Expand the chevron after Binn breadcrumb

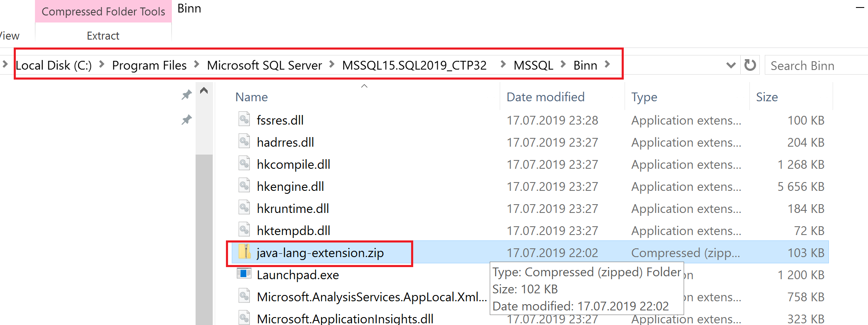click(608, 65)
